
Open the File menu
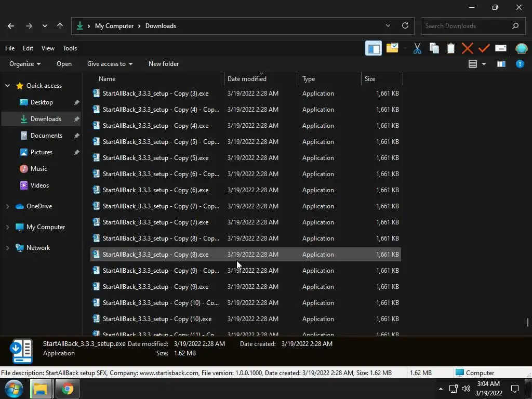pyautogui.click(x=10, y=48)
